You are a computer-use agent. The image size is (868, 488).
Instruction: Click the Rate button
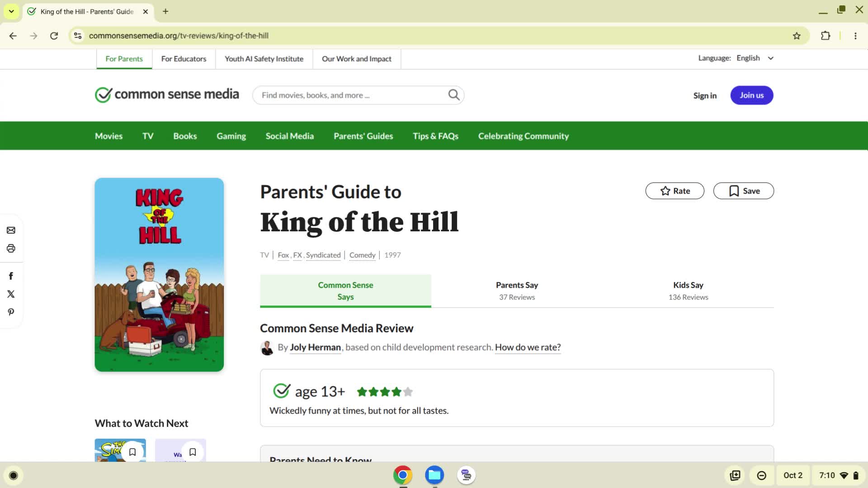point(675,191)
